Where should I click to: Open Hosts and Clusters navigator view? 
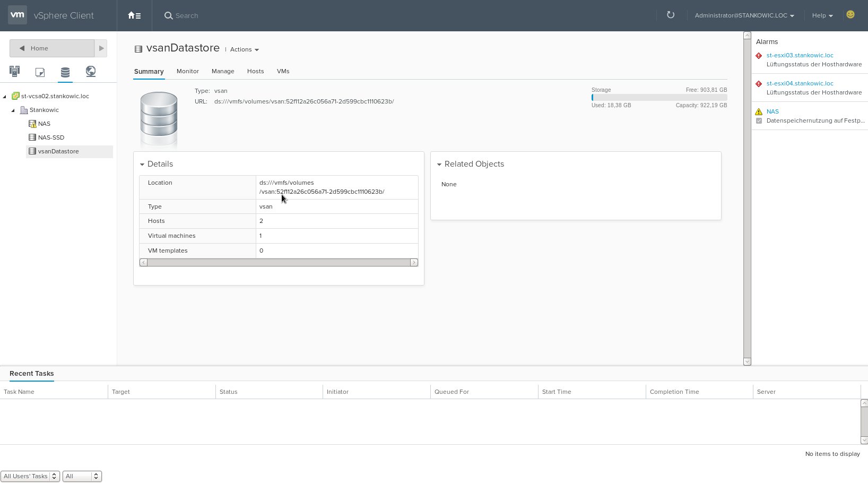(x=14, y=71)
